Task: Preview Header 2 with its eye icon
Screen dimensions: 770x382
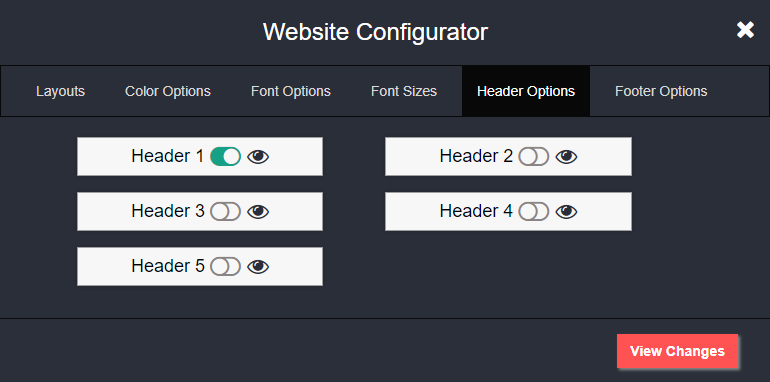Action: click(566, 157)
